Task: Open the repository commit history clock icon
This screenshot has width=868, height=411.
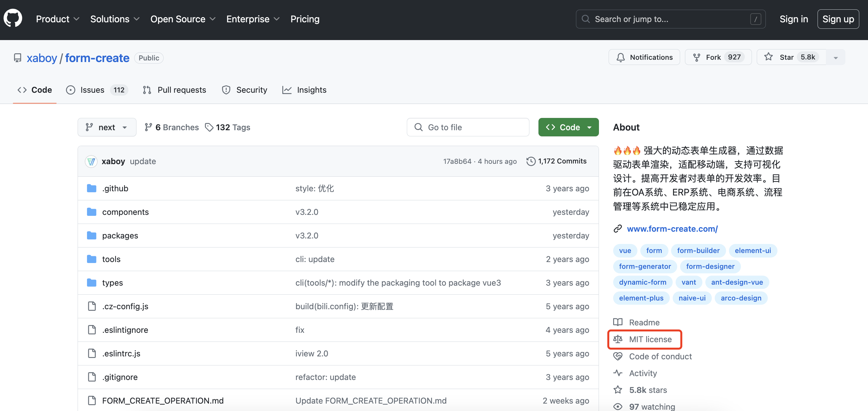Action: 531,161
